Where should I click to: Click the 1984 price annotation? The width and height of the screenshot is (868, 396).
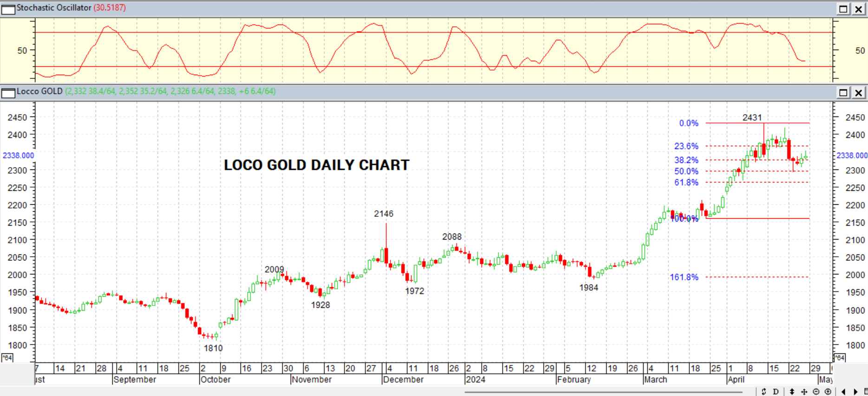point(588,288)
